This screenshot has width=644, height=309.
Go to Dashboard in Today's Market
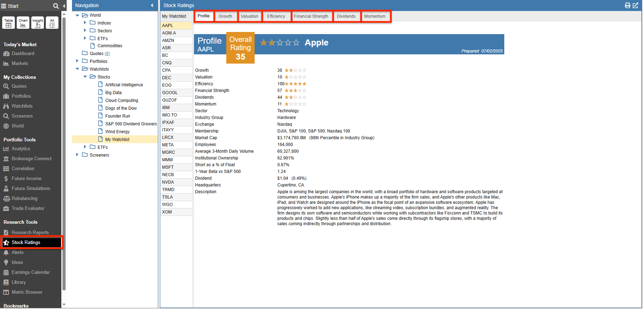[x=23, y=54]
